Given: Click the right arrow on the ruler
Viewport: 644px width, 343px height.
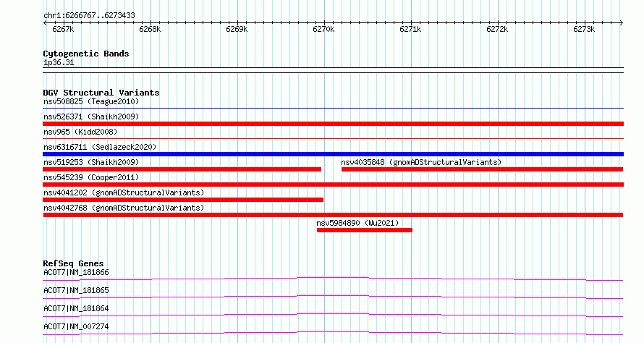Looking at the screenshot, I should [x=622, y=23].
